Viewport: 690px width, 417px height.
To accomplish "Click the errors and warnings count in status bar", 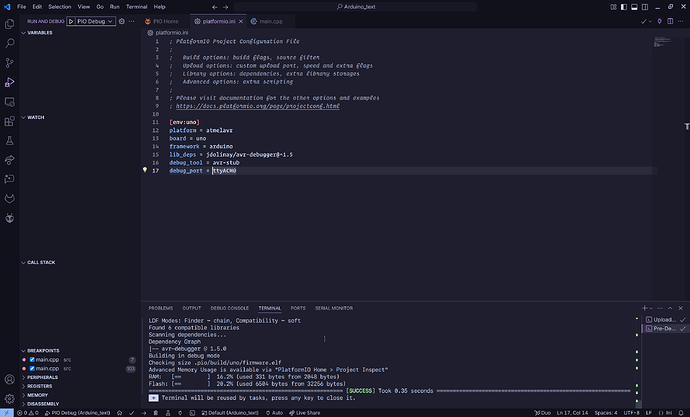I will tap(28, 413).
